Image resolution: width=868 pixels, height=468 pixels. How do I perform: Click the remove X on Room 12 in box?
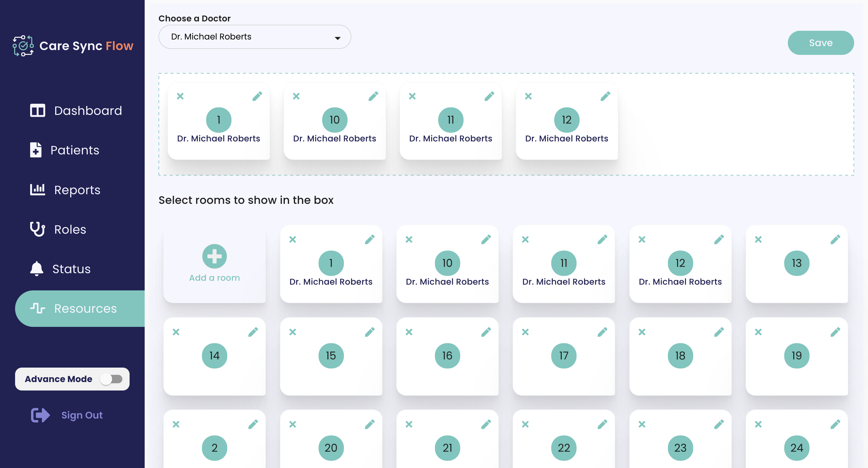[528, 96]
